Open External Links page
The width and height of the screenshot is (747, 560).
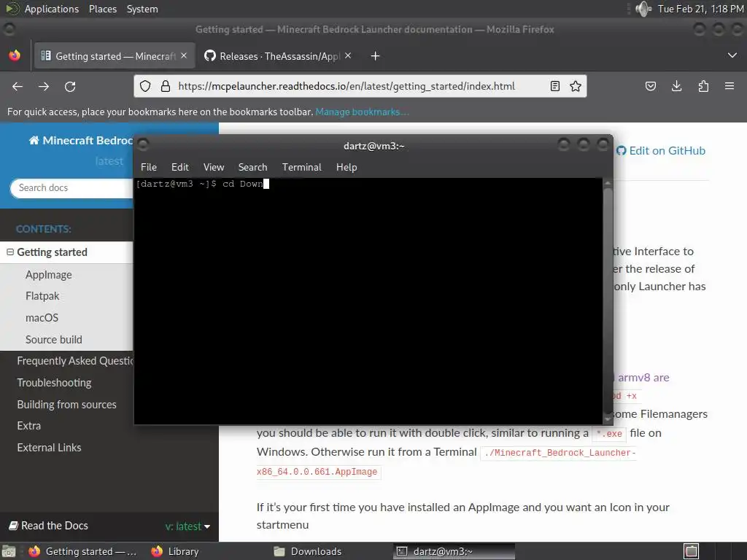coord(49,448)
